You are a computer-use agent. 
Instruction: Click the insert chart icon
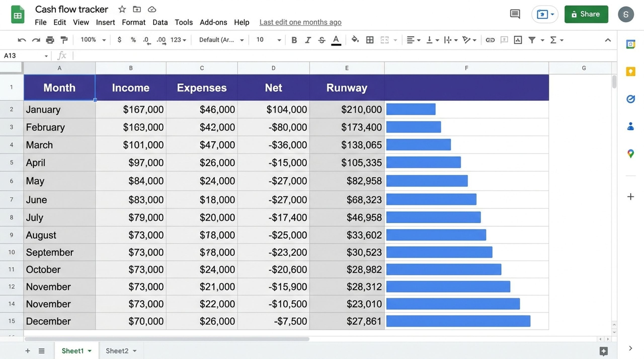tap(518, 40)
